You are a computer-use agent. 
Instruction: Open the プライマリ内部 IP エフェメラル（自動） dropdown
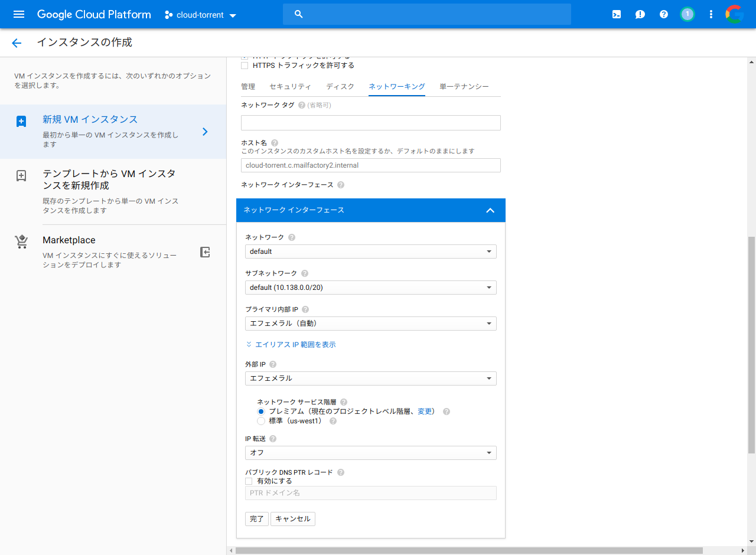click(371, 324)
